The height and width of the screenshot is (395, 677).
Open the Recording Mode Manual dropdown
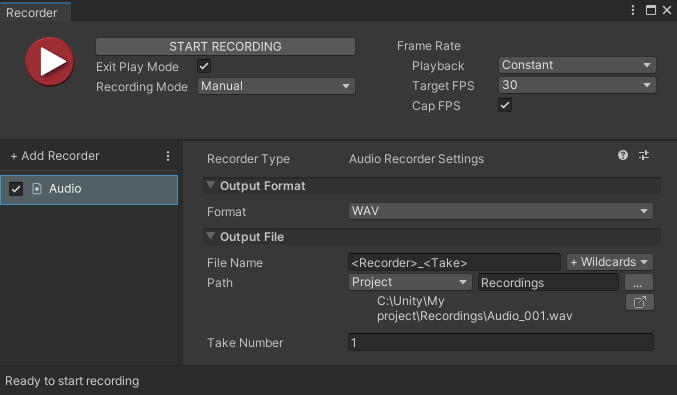276,86
